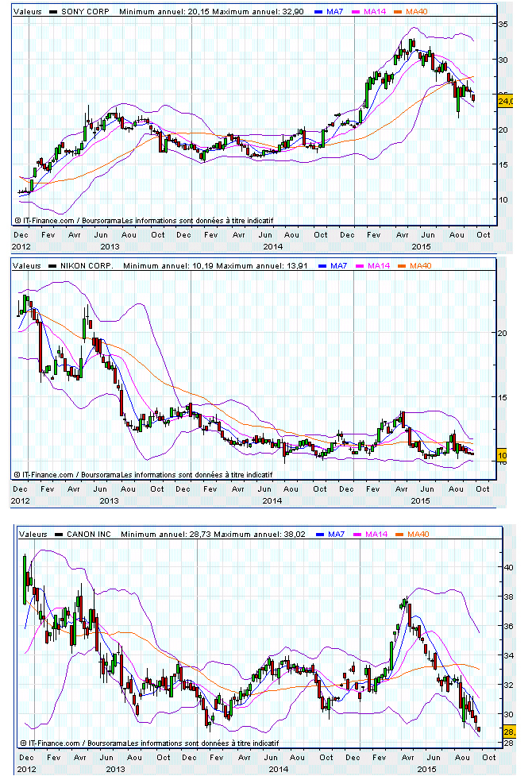Click the SONY CORP legend title
Viewport: 532px width, 780px height.
coord(85,11)
